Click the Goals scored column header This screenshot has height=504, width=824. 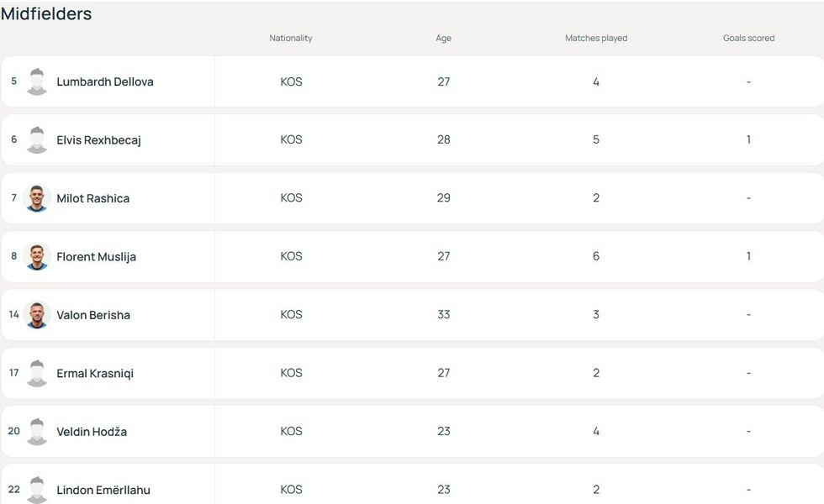click(748, 39)
